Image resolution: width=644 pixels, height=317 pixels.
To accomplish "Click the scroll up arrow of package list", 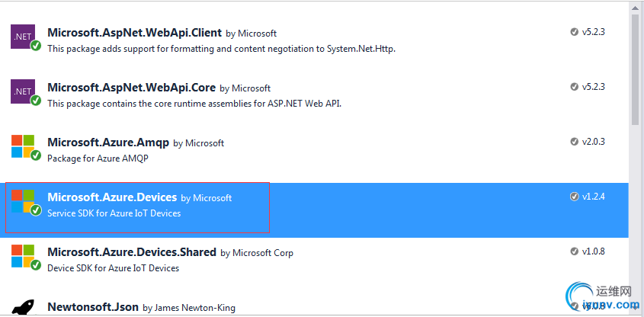I will (x=636, y=9).
